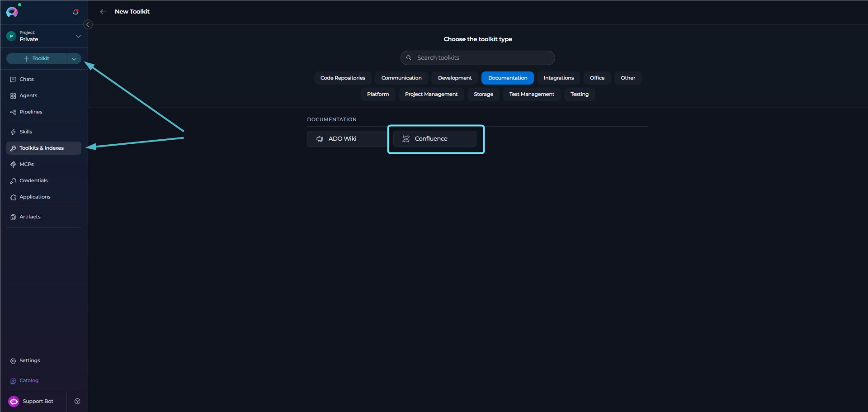The width and height of the screenshot is (868, 412).
Task: Collapse the sidebar with the chevron button
Action: pos(88,24)
